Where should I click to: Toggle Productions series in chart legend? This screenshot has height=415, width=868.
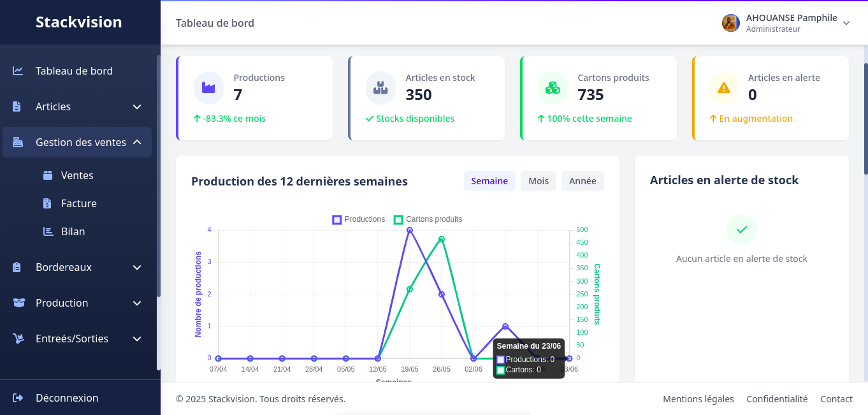pos(359,219)
